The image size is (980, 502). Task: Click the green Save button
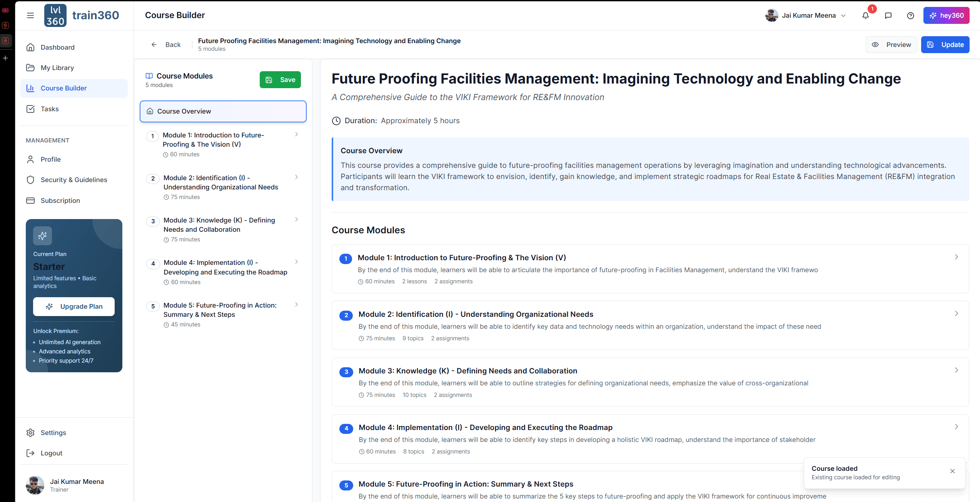coord(280,80)
